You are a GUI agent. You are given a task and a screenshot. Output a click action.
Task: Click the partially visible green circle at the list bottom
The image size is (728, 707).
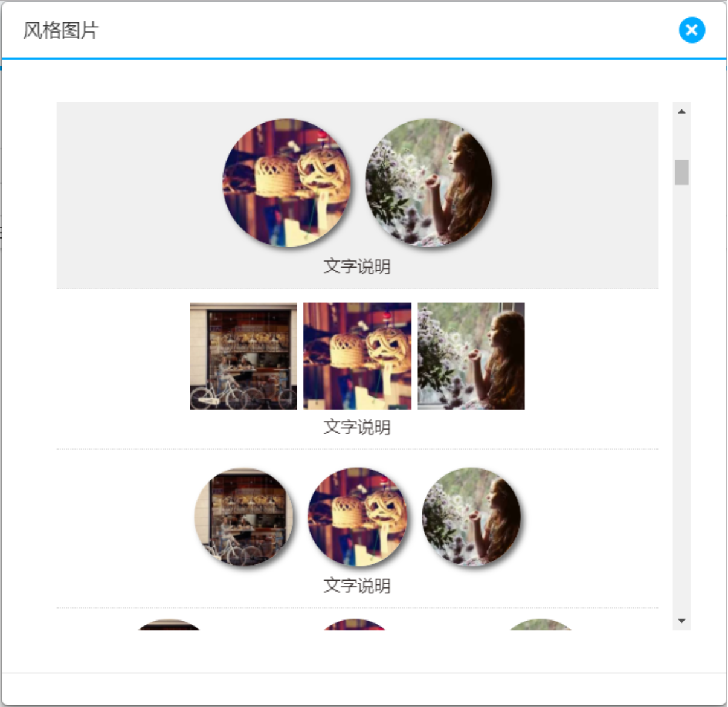pyautogui.click(x=540, y=625)
